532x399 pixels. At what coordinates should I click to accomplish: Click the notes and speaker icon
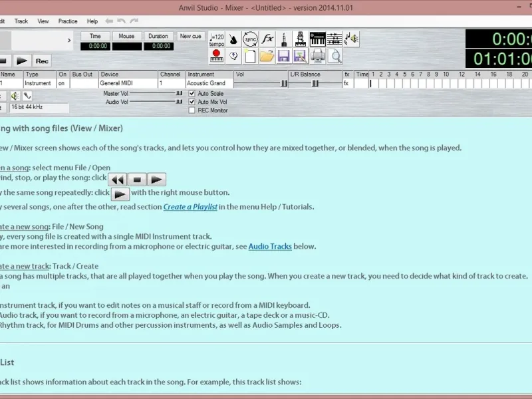coord(352,39)
